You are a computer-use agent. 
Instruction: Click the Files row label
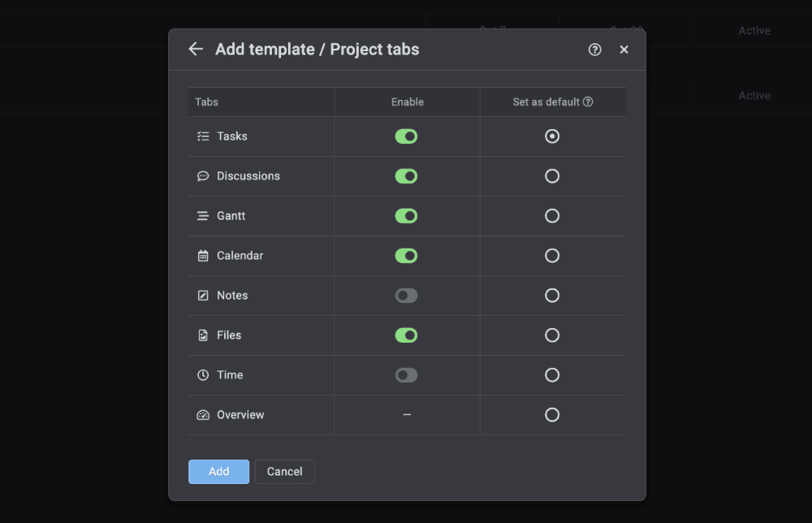click(229, 335)
